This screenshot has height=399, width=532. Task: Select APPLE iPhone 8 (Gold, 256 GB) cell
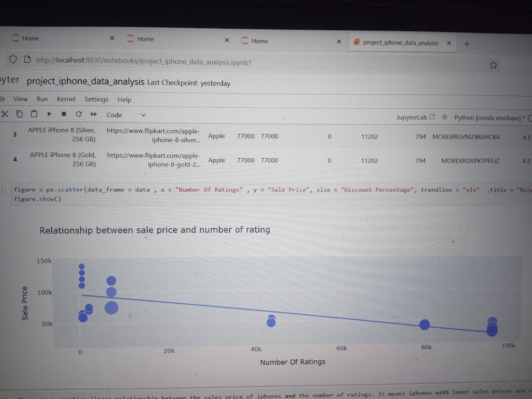(63, 159)
